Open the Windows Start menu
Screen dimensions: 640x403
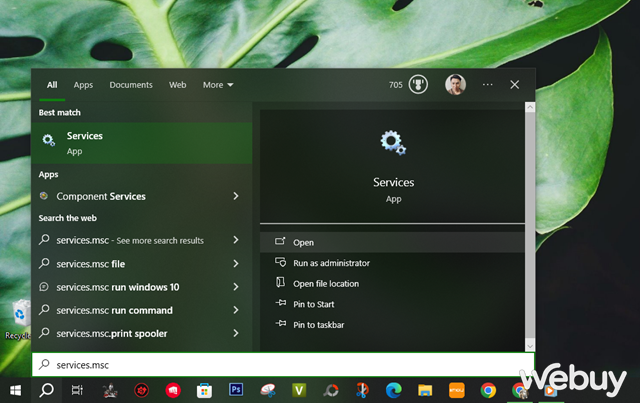click(x=16, y=391)
